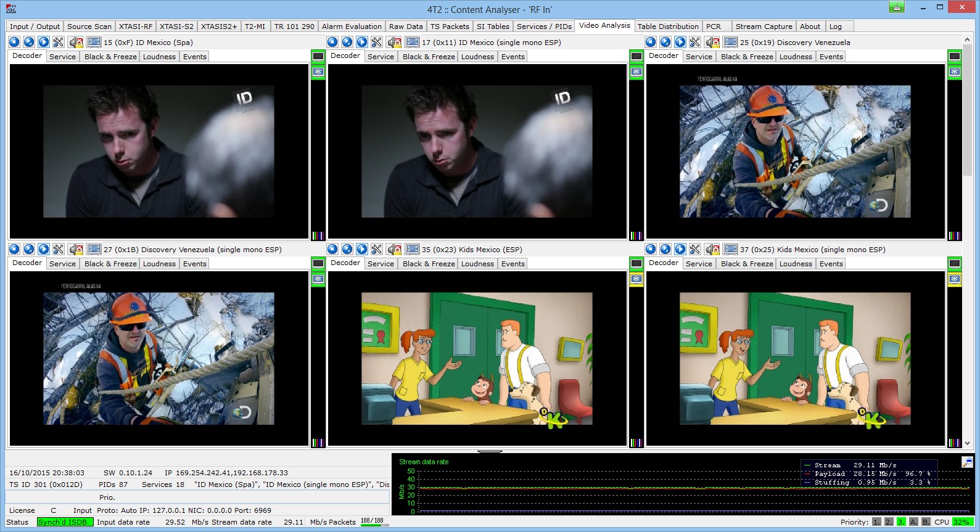This screenshot has height=532, width=980.
Task: Stop decoding the ID Mexico (Spa) panel
Action: click(14, 42)
